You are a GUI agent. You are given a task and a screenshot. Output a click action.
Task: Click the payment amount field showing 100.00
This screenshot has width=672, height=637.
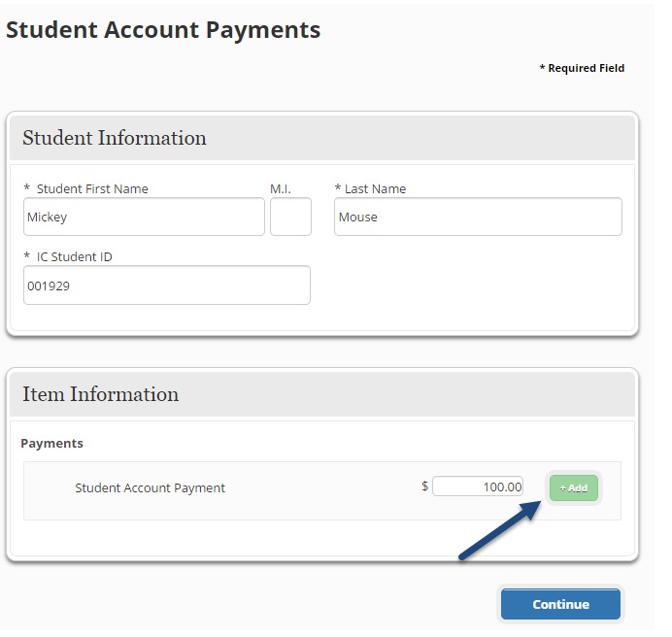[x=478, y=486]
